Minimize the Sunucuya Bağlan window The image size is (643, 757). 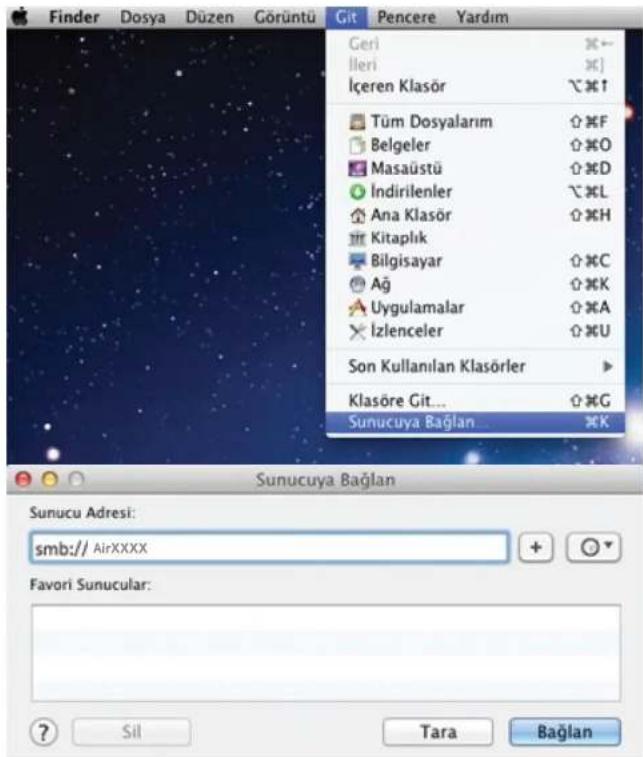tap(50, 479)
